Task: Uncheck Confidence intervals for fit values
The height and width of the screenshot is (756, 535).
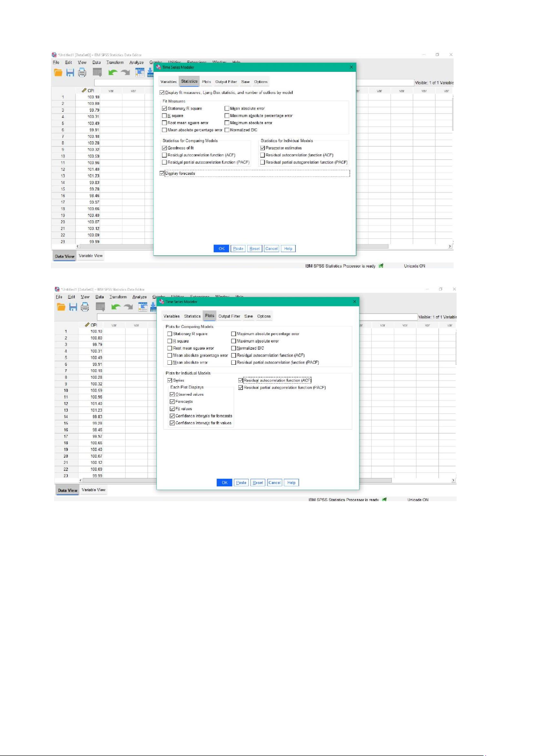Action: 172,423
